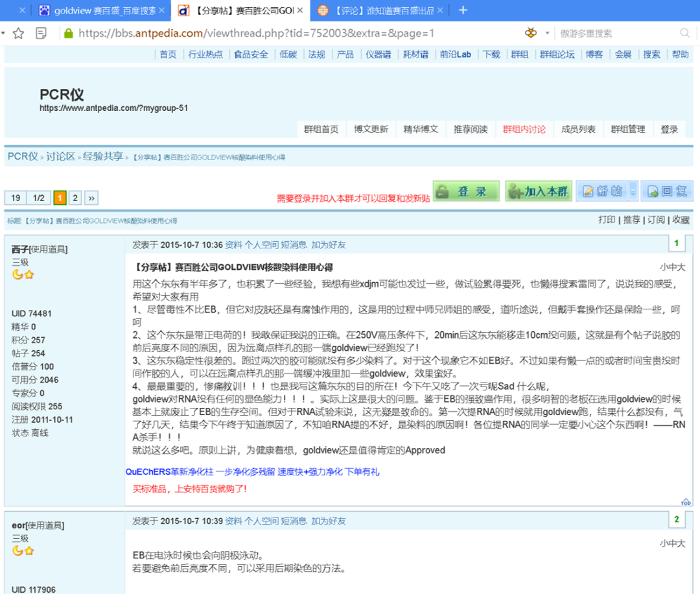
Task: Click next page » arrow button
Action: point(91,198)
